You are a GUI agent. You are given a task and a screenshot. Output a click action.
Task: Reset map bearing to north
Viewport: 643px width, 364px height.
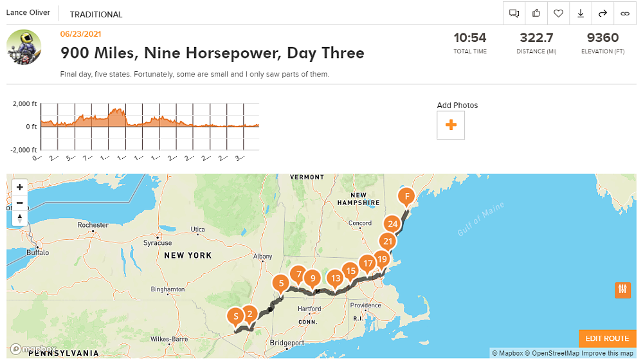pos(20,218)
